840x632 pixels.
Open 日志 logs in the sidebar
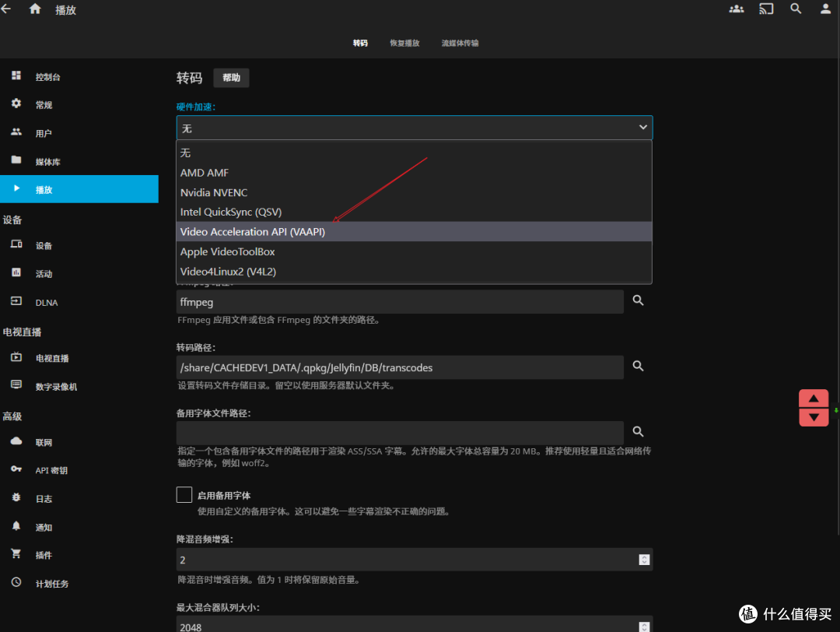tap(79, 499)
